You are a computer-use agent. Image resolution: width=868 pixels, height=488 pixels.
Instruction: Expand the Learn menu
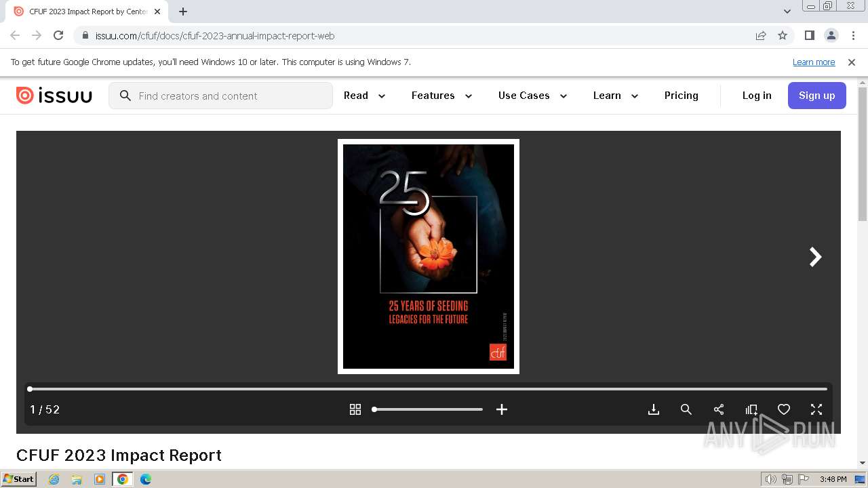point(616,96)
